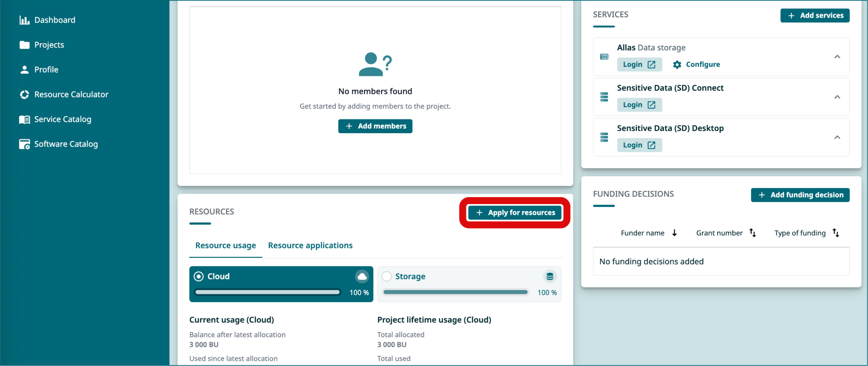Collapse the Sensitive Data (SD) Connect service
868x366 pixels.
coord(837,97)
